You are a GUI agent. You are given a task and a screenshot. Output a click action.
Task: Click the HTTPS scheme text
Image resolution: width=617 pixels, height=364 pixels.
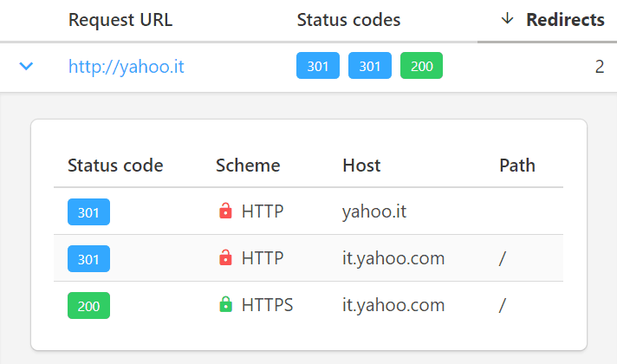pyautogui.click(x=267, y=305)
